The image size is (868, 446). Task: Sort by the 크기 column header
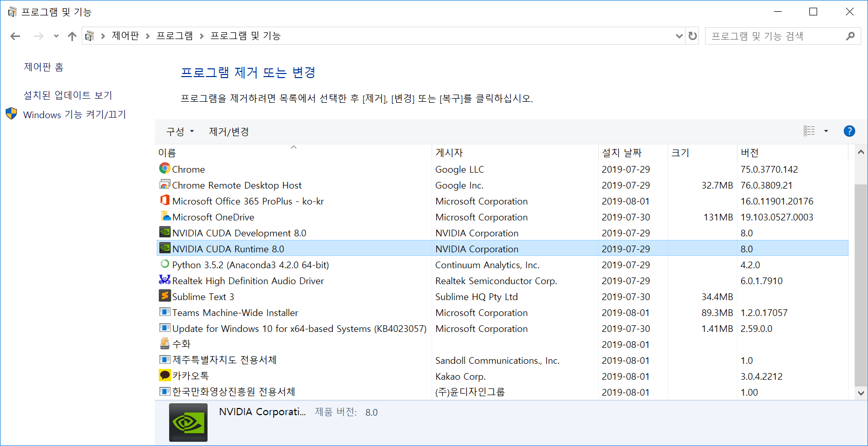click(703, 153)
